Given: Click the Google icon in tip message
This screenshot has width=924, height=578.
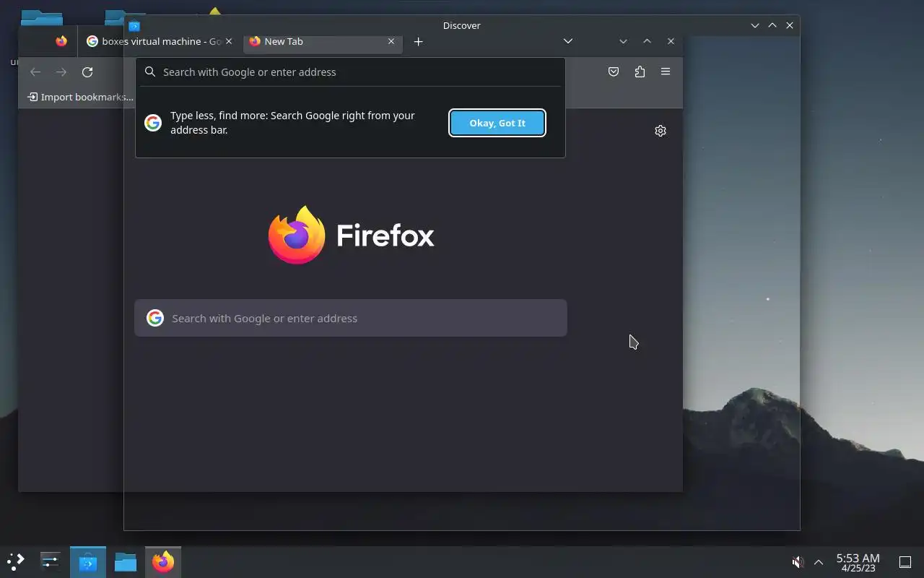Looking at the screenshot, I should (x=153, y=122).
